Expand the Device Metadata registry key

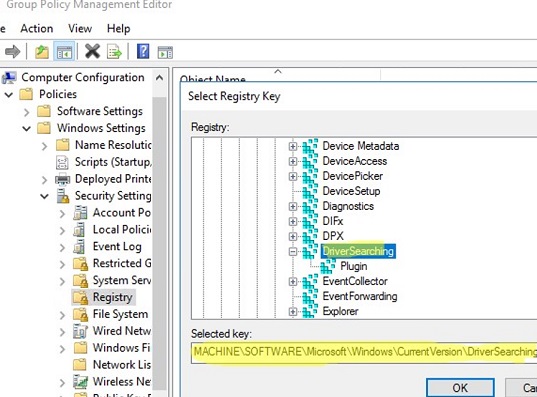click(x=293, y=146)
